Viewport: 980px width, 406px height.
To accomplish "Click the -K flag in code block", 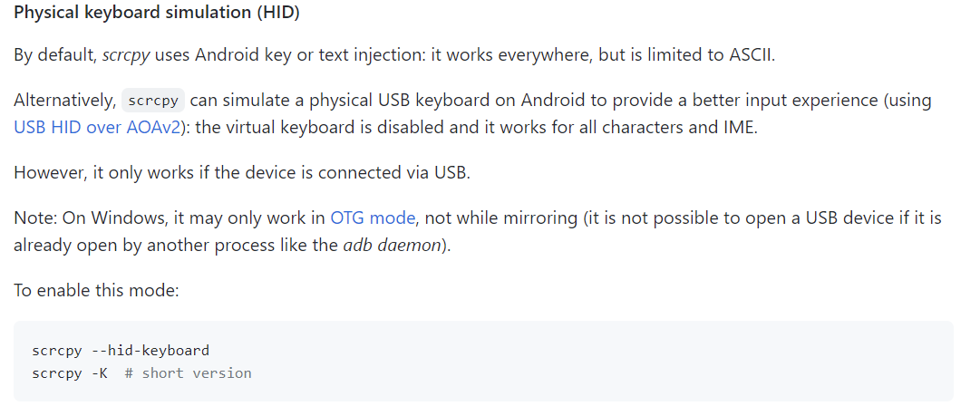I will [x=100, y=372].
